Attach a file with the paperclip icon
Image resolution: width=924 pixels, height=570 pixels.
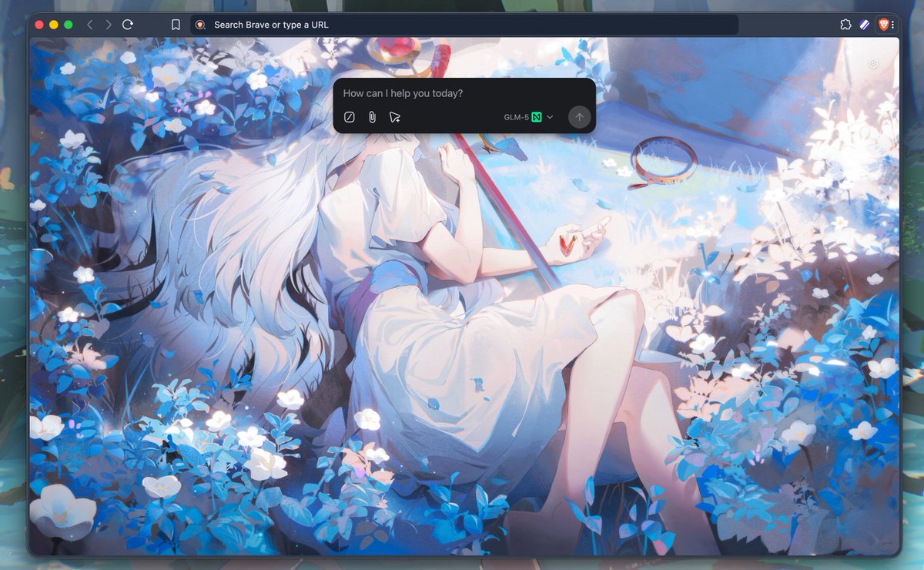pyautogui.click(x=372, y=117)
